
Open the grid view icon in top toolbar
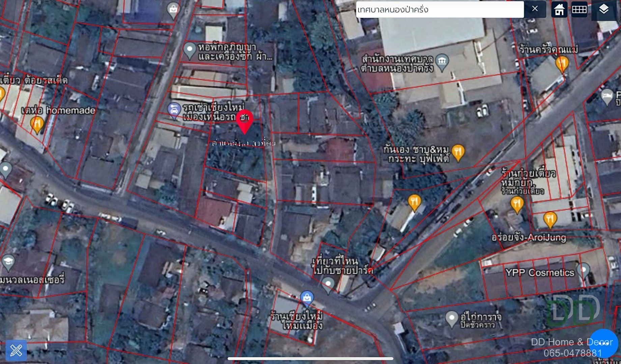579,9
